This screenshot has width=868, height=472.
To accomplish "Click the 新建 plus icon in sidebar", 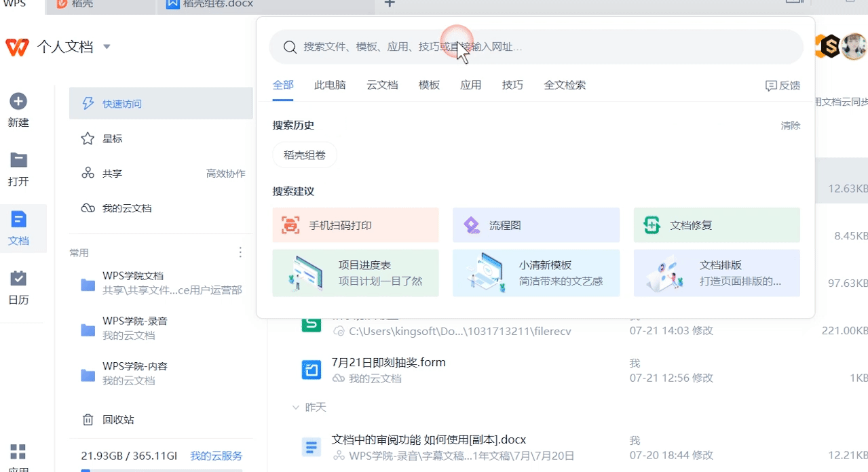I will (18, 101).
